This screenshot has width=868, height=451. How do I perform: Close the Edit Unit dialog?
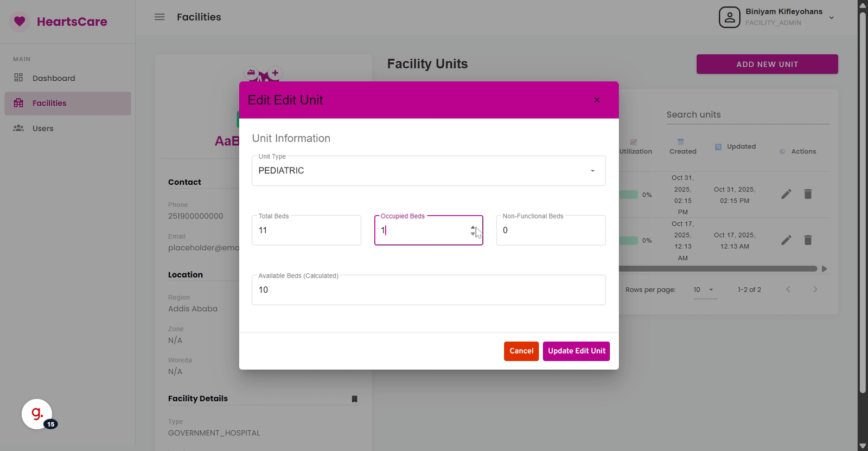click(597, 100)
